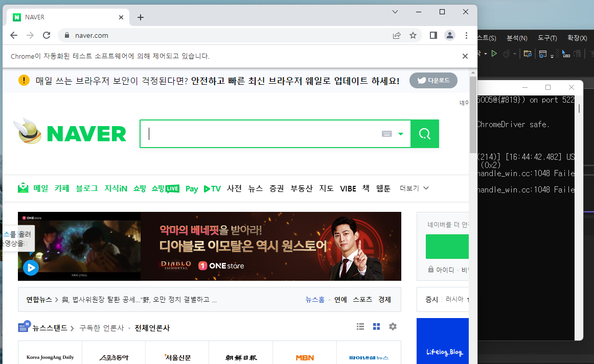Open 지도 in the service menu
The height and width of the screenshot is (364, 594).
click(x=326, y=188)
